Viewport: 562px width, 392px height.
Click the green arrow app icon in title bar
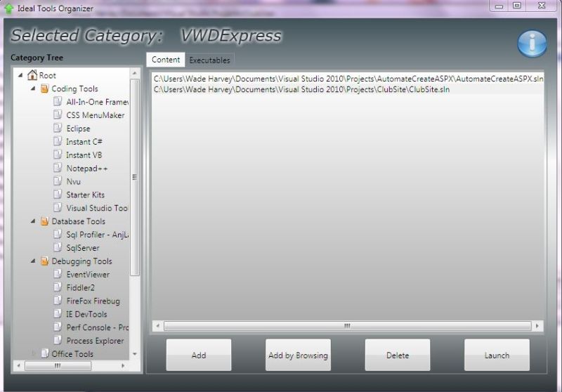(x=9, y=9)
